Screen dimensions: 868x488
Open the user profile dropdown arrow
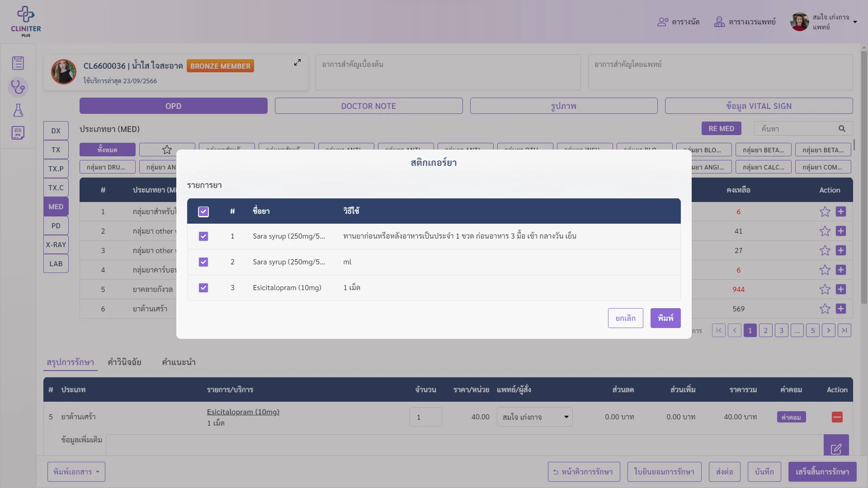(x=855, y=22)
